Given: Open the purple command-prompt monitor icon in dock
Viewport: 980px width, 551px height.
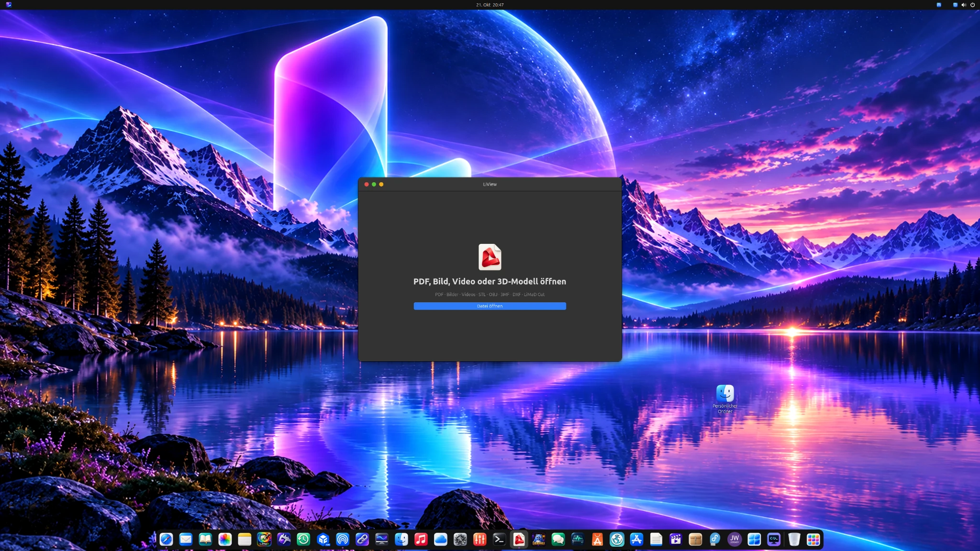Looking at the screenshot, I should (774, 540).
